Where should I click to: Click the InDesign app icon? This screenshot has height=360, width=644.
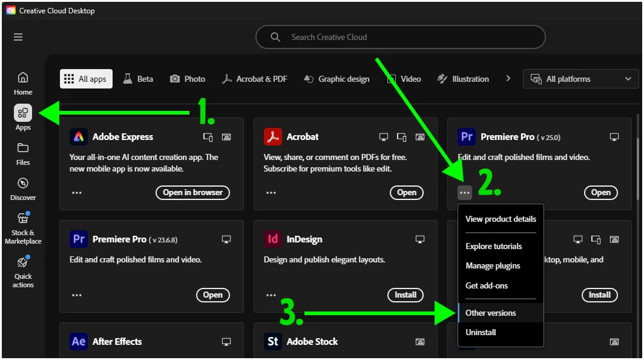click(273, 239)
